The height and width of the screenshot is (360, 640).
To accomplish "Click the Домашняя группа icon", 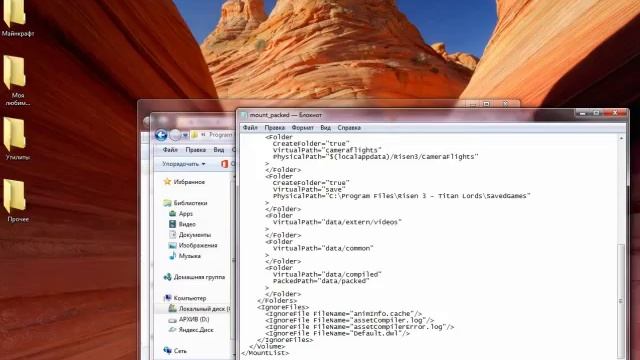I will click(x=167, y=277).
